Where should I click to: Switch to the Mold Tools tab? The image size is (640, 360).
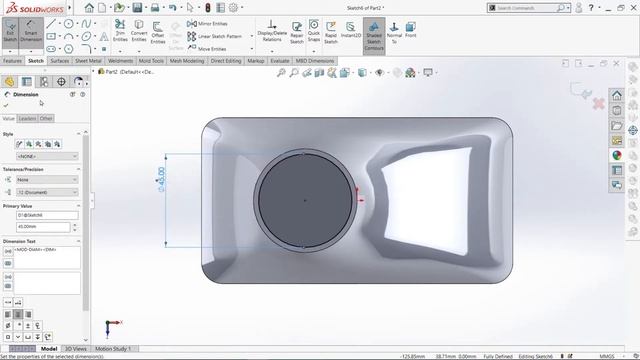pyautogui.click(x=151, y=61)
